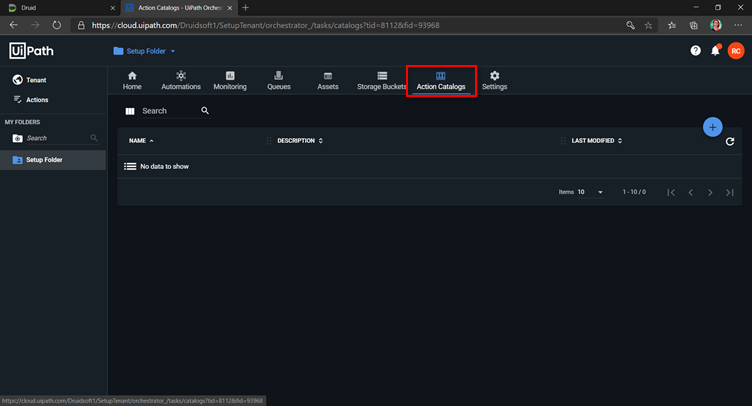Click the browser back arrow

pos(13,25)
